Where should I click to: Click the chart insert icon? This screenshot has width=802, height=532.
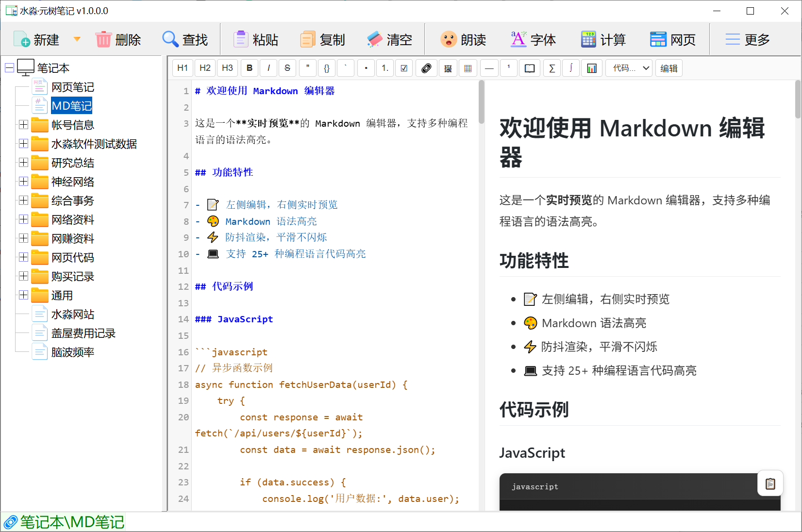[591, 68]
